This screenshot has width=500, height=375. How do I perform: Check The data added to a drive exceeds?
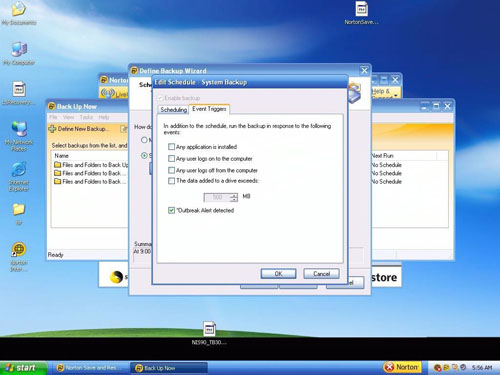(x=171, y=181)
